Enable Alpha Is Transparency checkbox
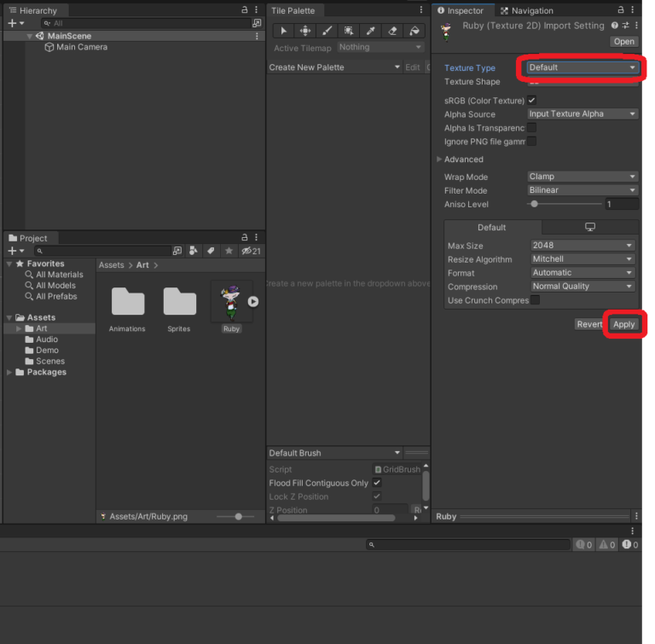This screenshot has width=655, height=644. [531, 128]
